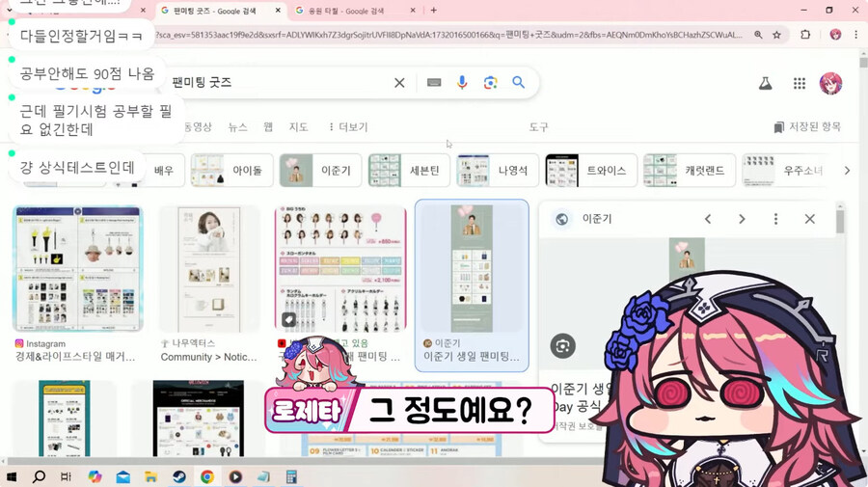Close the 이준기 image preview panel

809,219
